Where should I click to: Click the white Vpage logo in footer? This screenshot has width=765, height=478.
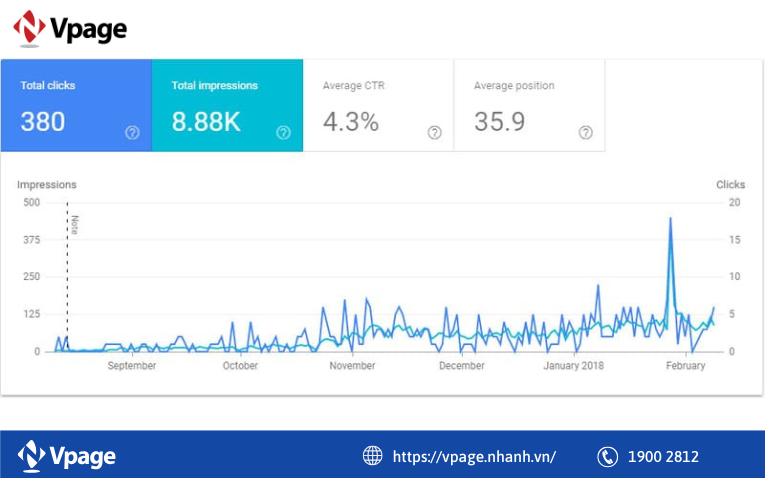[67, 456]
